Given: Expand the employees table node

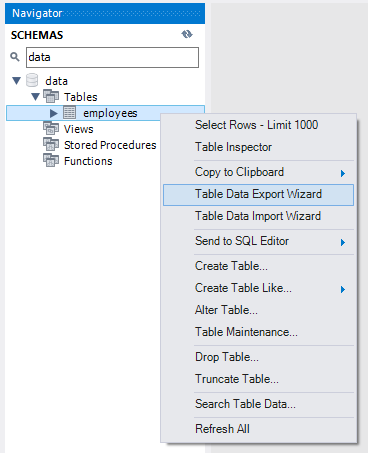Looking at the screenshot, I should click(53, 113).
